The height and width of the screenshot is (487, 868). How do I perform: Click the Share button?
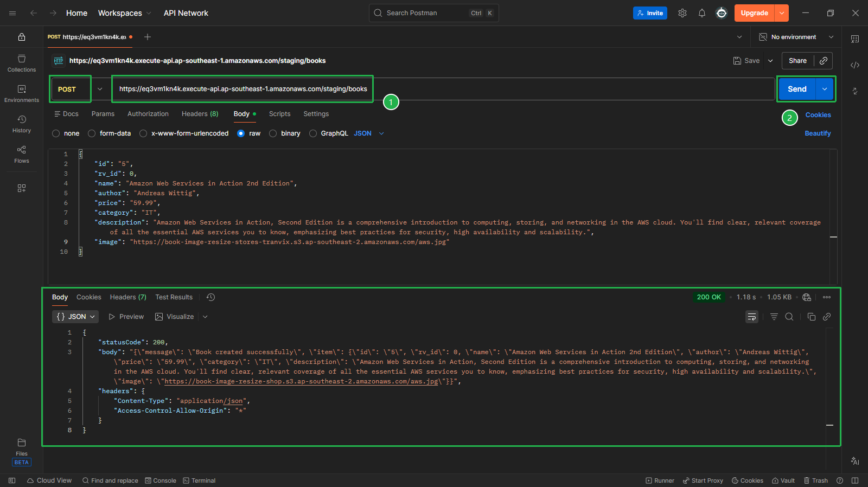coord(797,61)
